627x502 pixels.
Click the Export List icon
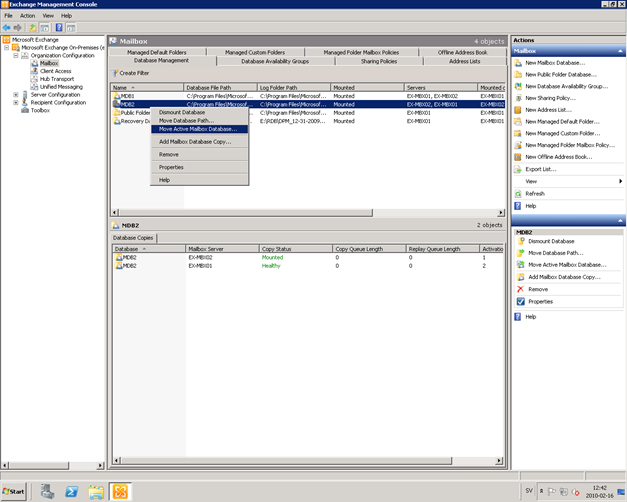518,169
